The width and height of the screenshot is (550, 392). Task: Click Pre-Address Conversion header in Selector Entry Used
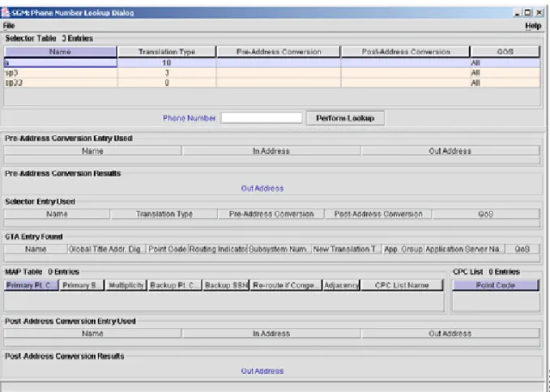(271, 214)
